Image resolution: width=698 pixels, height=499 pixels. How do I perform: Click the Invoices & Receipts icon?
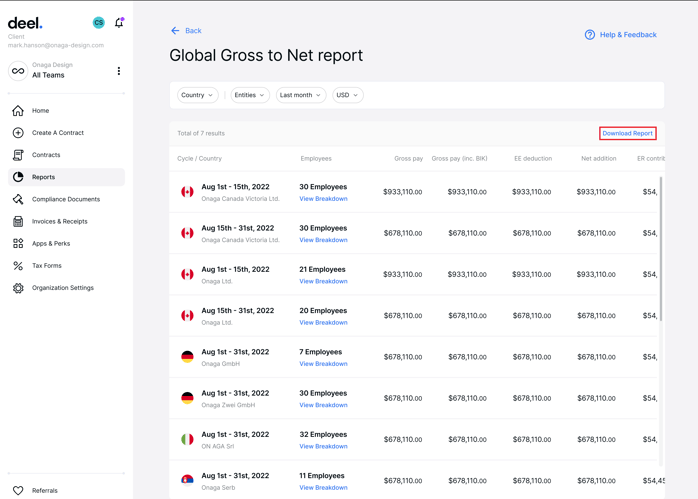18,221
